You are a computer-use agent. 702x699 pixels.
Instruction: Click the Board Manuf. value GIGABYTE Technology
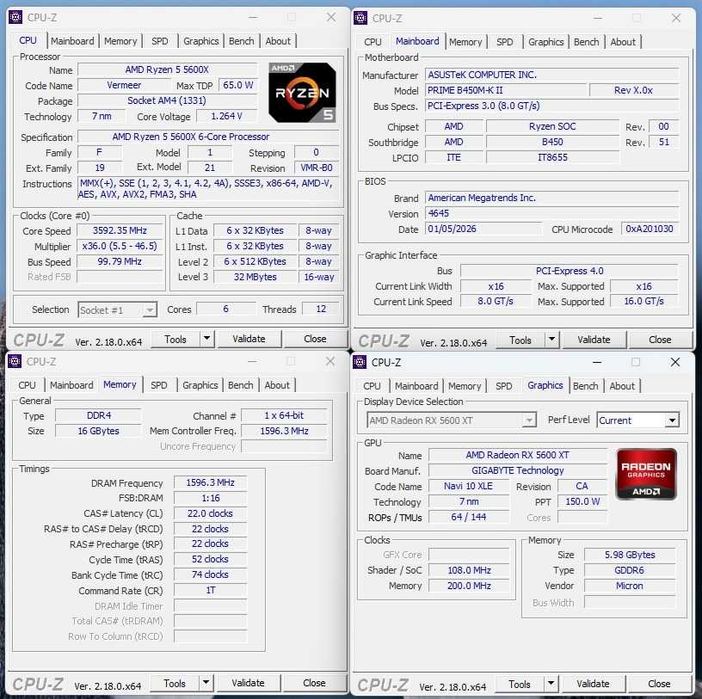click(x=518, y=471)
